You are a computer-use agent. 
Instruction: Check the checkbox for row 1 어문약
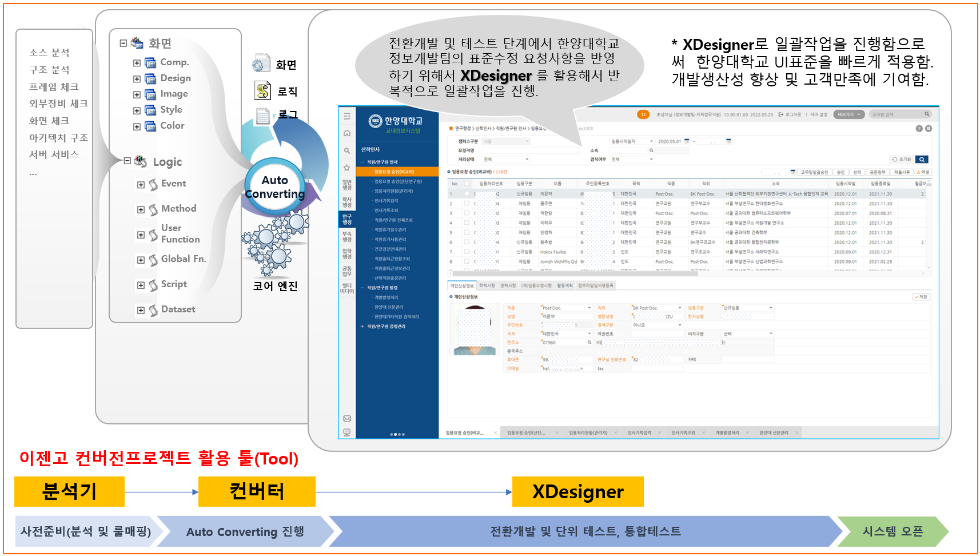pyautogui.click(x=467, y=194)
